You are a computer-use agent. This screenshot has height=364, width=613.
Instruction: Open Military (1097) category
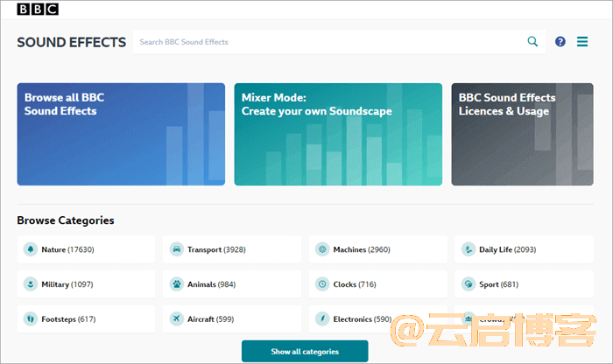point(86,283)
